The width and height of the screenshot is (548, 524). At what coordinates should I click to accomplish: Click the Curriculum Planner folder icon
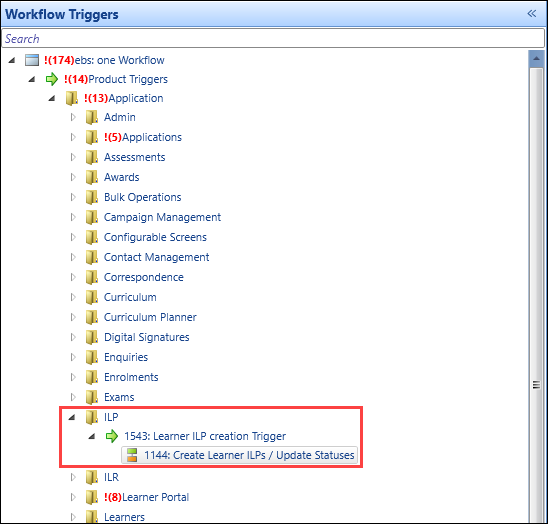[92, 317]
